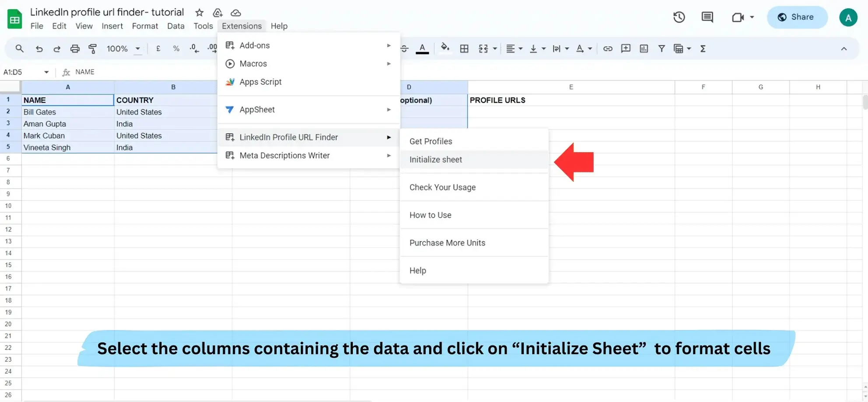Open the Data menu
The width and height of the screenshot is (868, 402).
(x=175, y=26)
